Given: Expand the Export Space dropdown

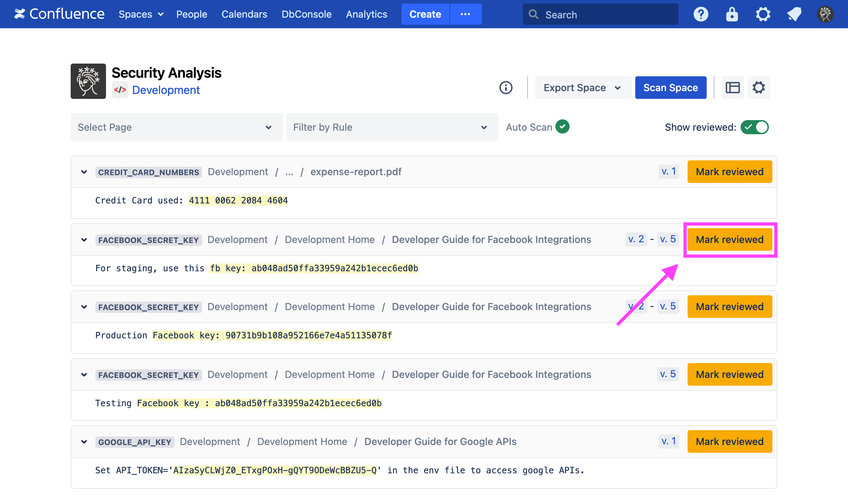Looking at the screenshot, I should [x=582, y=88].
